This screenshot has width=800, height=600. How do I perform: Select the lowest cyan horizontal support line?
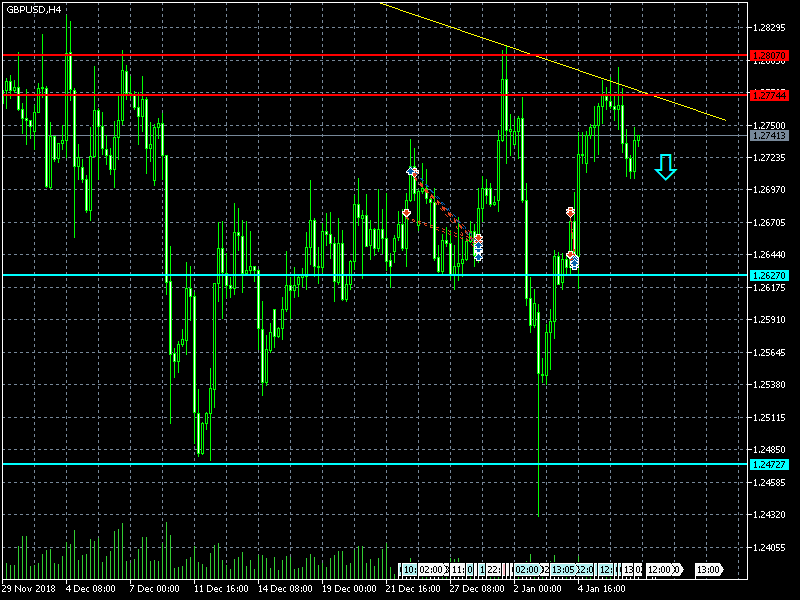coord(300,464)
